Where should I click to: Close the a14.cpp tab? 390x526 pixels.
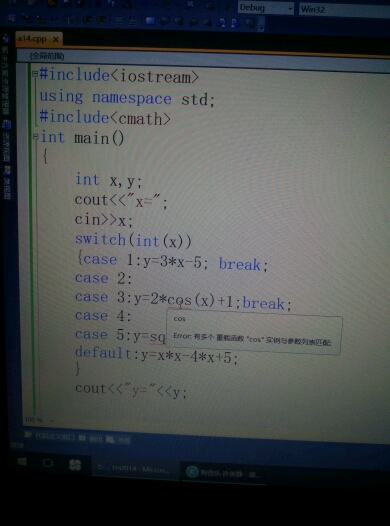tap(56, 40)
